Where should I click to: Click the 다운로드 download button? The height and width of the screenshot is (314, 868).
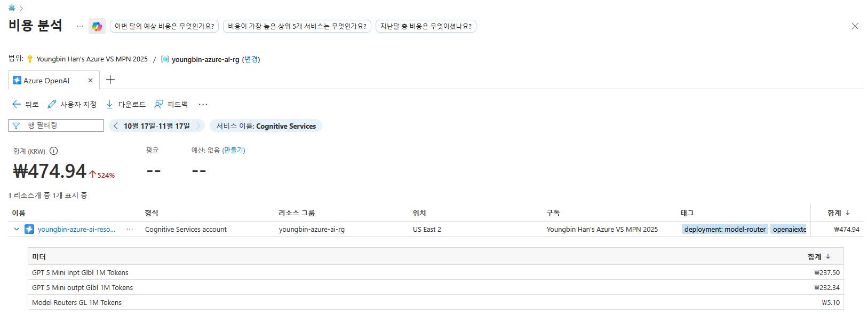(125, 105)
